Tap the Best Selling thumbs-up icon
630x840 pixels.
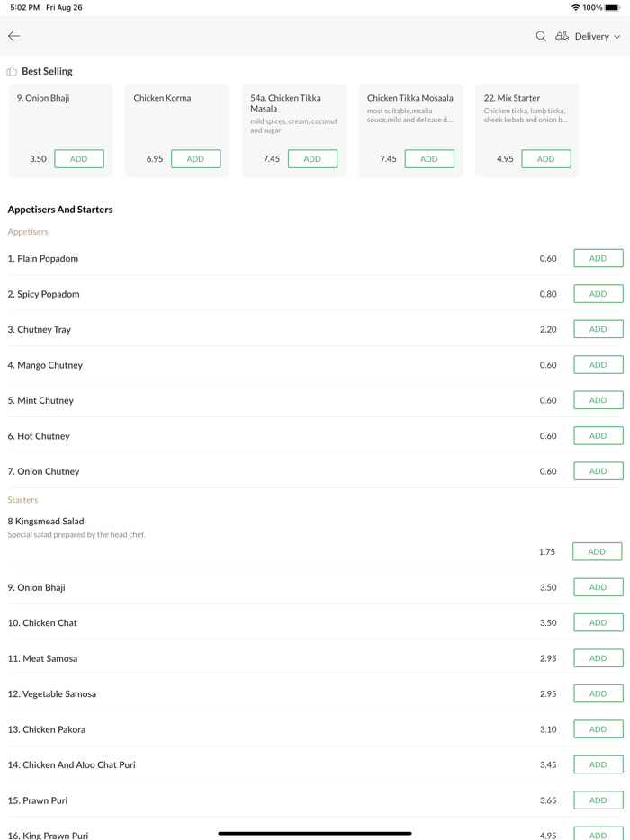click(12, 71)
